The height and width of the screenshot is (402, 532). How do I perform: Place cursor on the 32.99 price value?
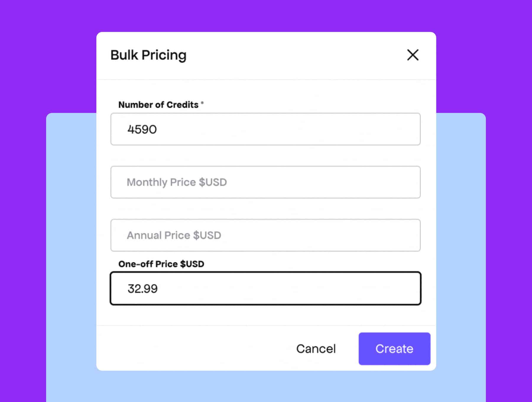(142, 289)
